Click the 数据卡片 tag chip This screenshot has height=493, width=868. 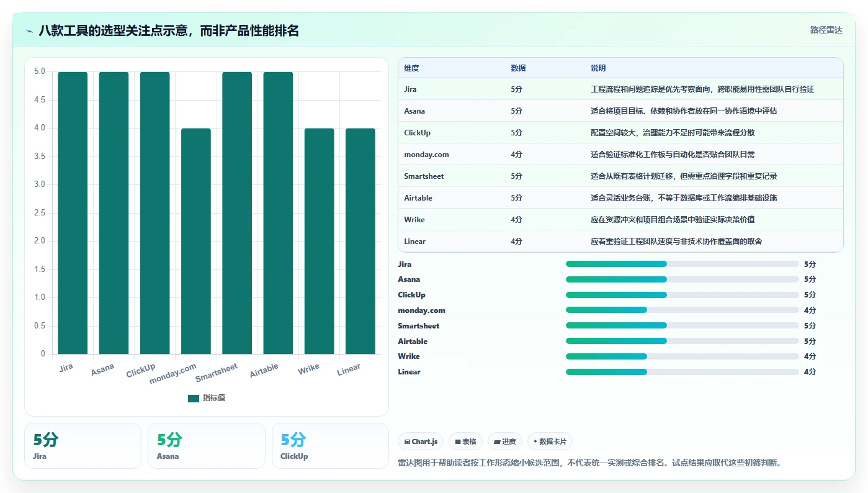pyautogui.click(x=550, y=441)
